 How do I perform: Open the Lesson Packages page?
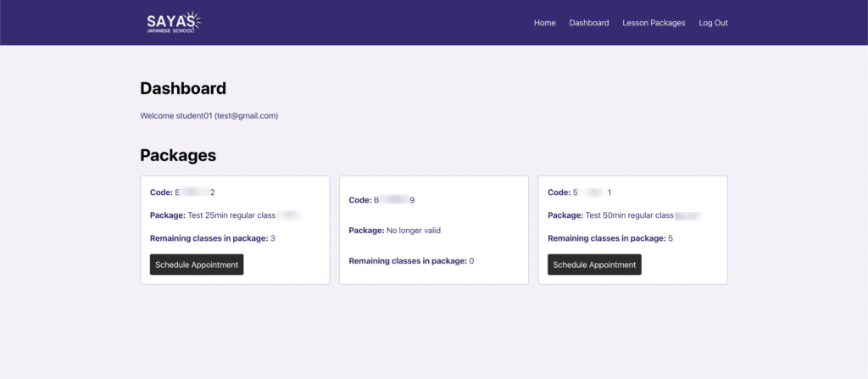(x=654, y=23)
